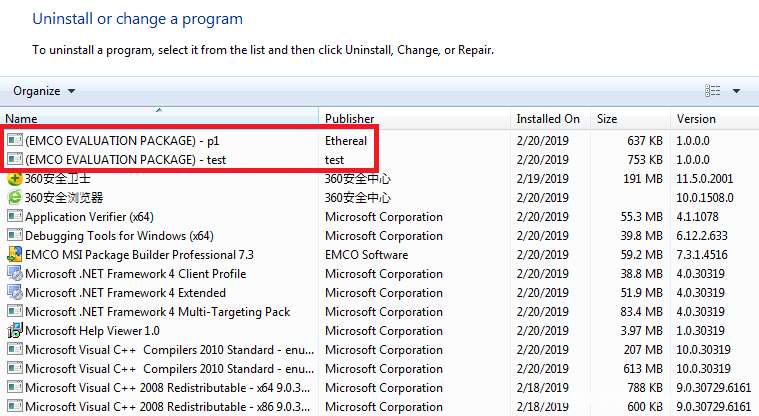Click the 360安全卫士 program icon
Image resolution: width=759 pixels, height=416 pixels.
point(15,179)
